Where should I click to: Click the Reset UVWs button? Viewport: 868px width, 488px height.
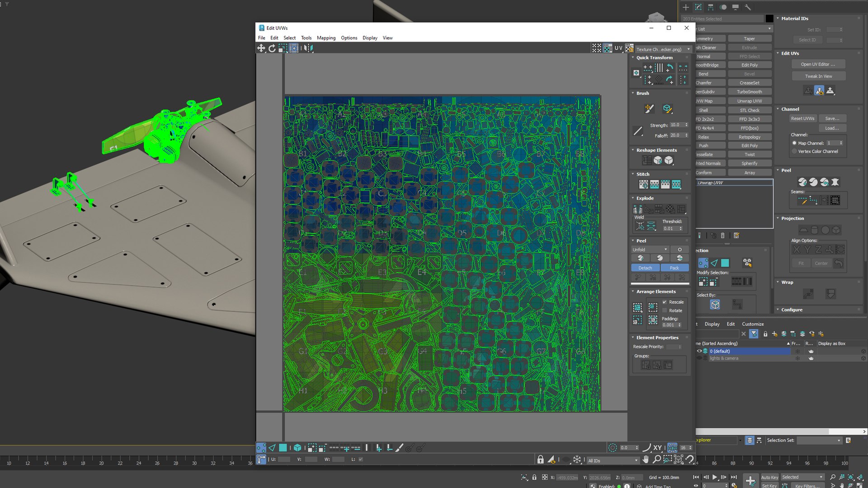click(x=802, y=118)
